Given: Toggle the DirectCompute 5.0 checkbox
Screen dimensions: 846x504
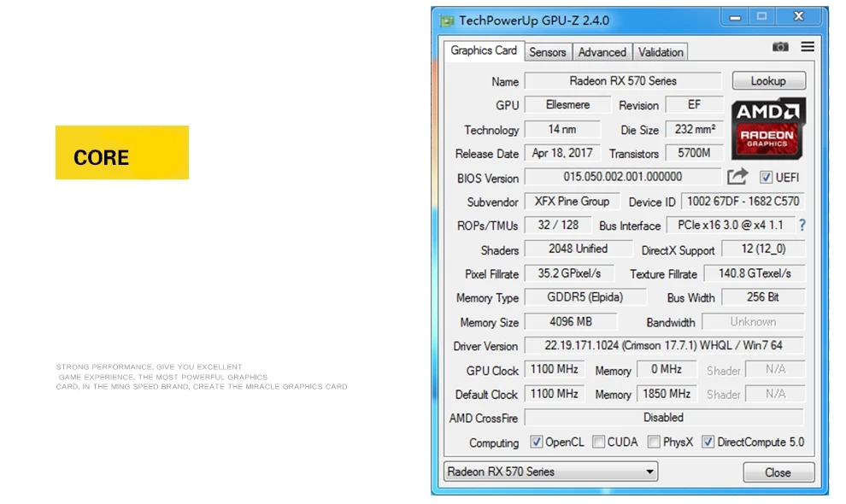Looking at the screenshot, I should 708,442.
